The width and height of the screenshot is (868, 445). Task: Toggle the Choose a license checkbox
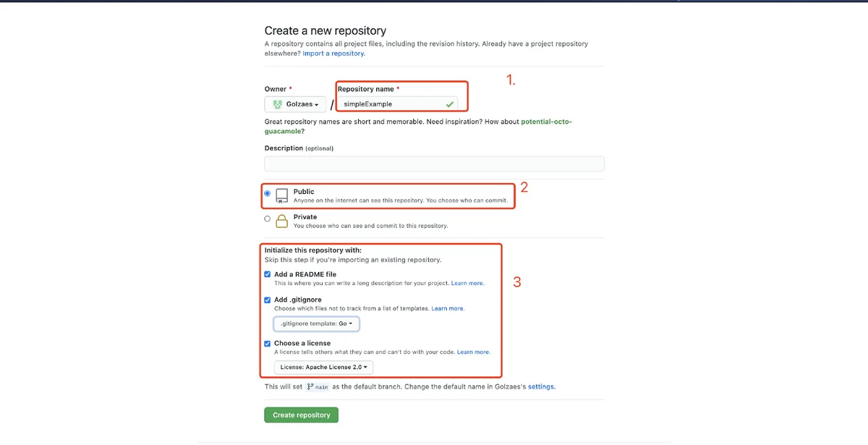point(268,344)
